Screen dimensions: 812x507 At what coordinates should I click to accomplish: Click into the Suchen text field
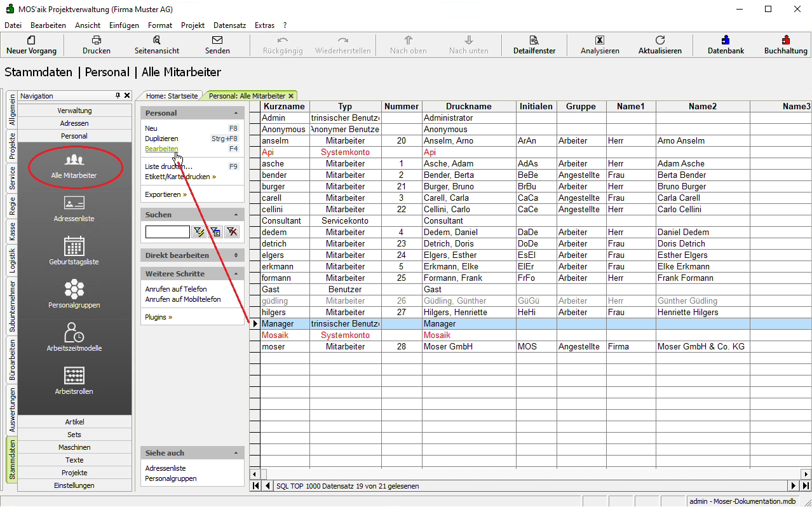point(167,232)
